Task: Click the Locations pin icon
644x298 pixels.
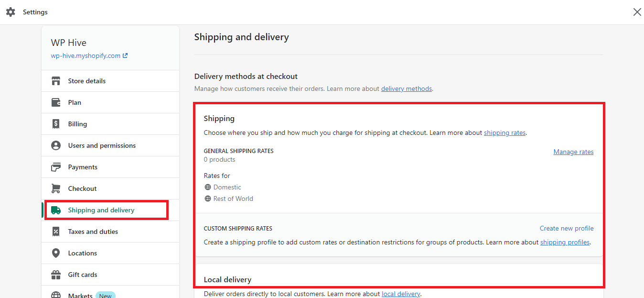Action: point(56,253)
